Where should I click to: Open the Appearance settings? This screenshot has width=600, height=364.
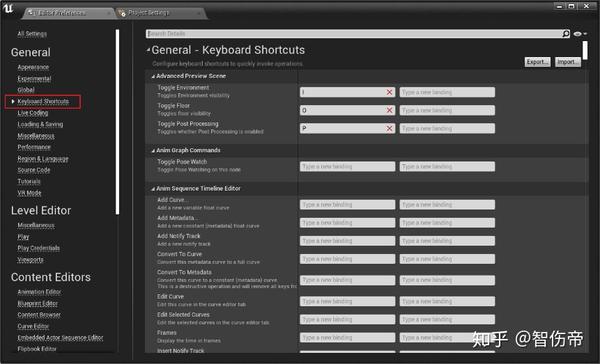tap(33, 67)
